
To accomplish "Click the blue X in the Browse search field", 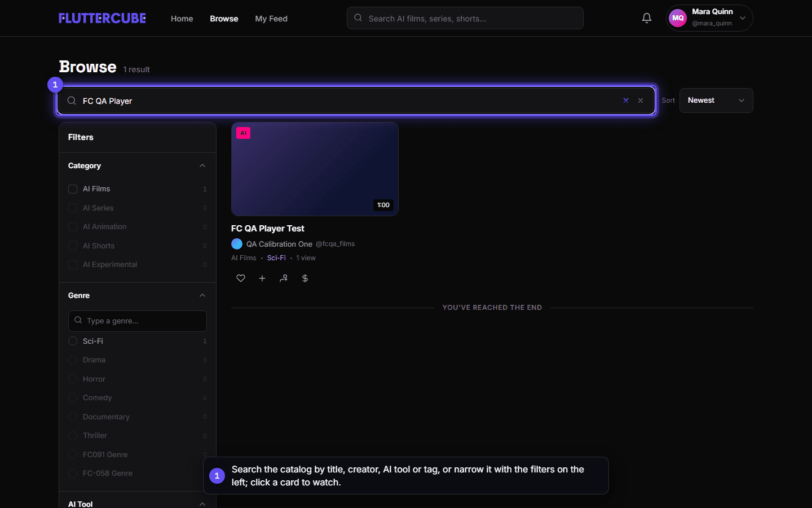I will click(626, 100).
